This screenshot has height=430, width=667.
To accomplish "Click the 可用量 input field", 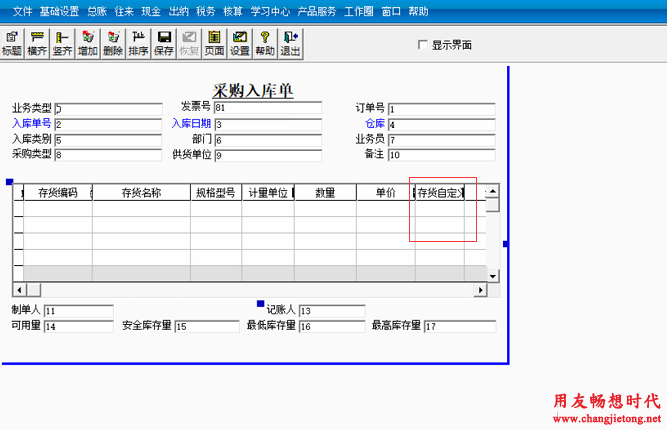I will [79, 326].
